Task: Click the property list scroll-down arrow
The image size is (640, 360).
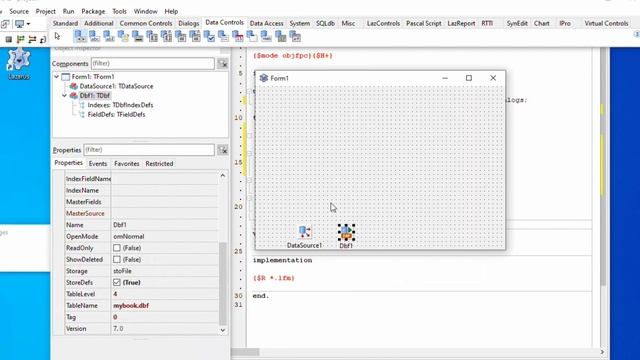Action: tap(223, 330)
